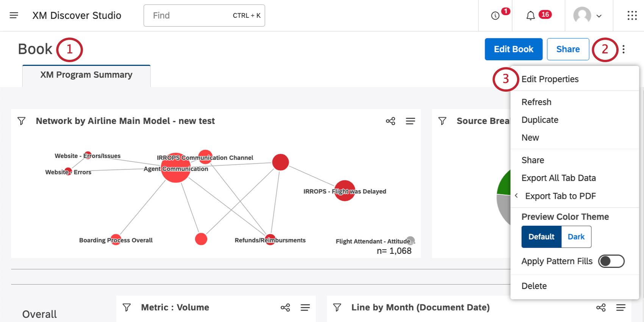644x322 pixels.
Task: Select the Default color theme
Action: click(541, 237)
